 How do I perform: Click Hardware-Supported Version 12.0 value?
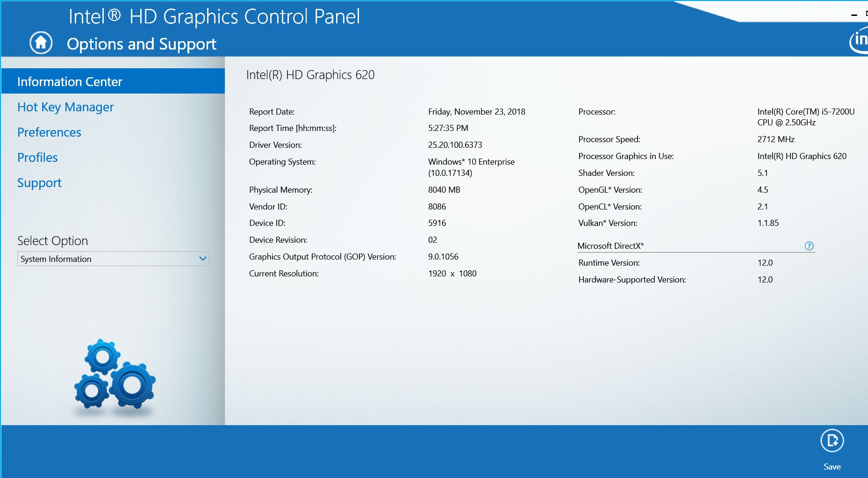pyautogui.click(x=765, y=280)
